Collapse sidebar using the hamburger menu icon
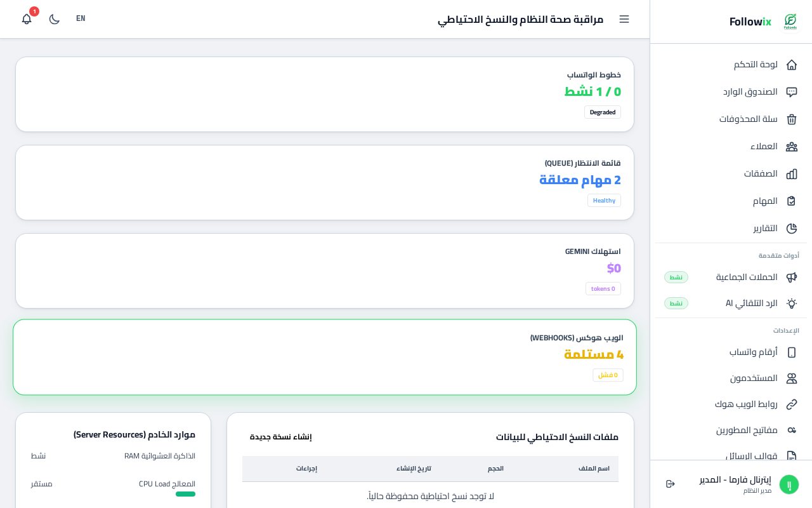Image resolution: width=812 pixels, height=508 pixels. coord(624,19)
